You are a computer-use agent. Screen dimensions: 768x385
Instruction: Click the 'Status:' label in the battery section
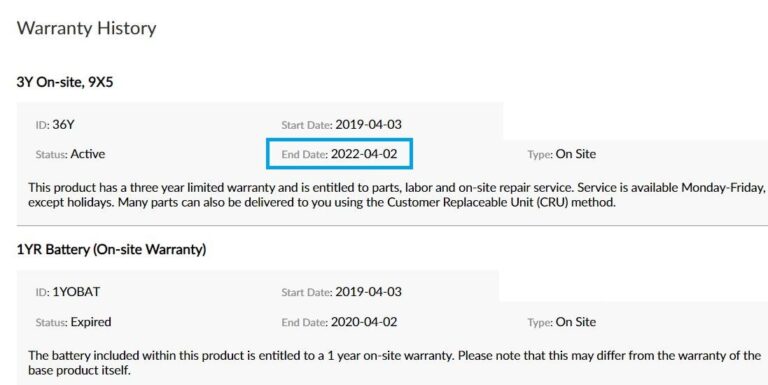click(x=51, y=322)
